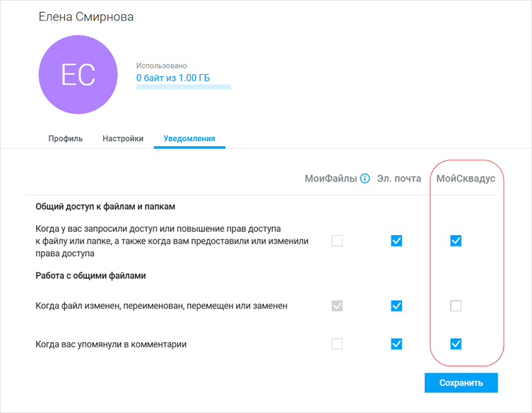Click the Сохранить button
Image resolution: width=532 pixels, height=413 pixels.
(x=461, y=383)
